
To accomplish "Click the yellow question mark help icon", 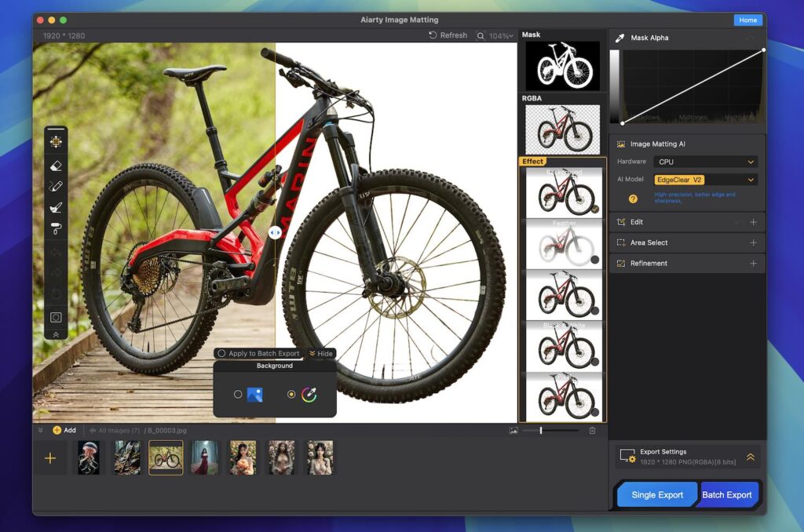I will (634, 199).
